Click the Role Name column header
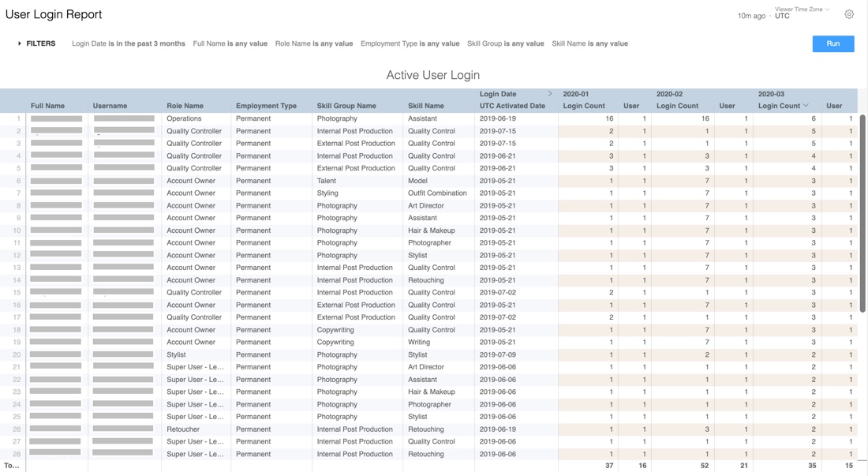The width and height of the screenshot is (868, 476). point(185,106)
